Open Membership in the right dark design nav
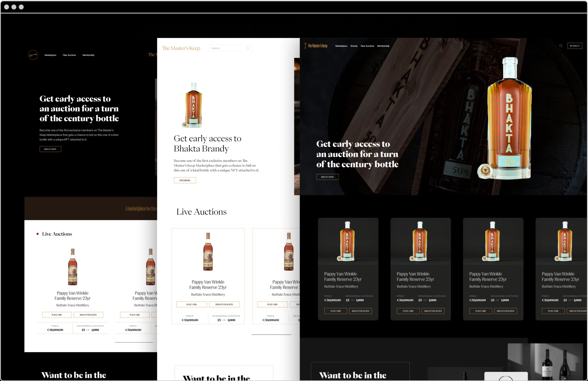588x381 pixels. pyautogui.click(x=383, y=46)
